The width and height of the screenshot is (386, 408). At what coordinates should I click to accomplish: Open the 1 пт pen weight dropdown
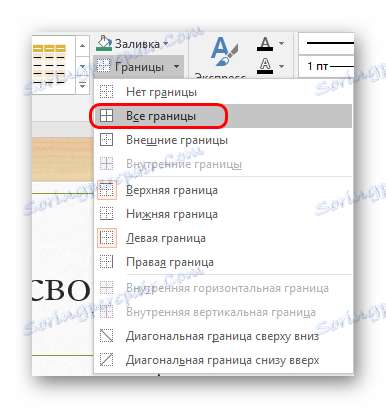pyautogui.click(x=326, y=66)
